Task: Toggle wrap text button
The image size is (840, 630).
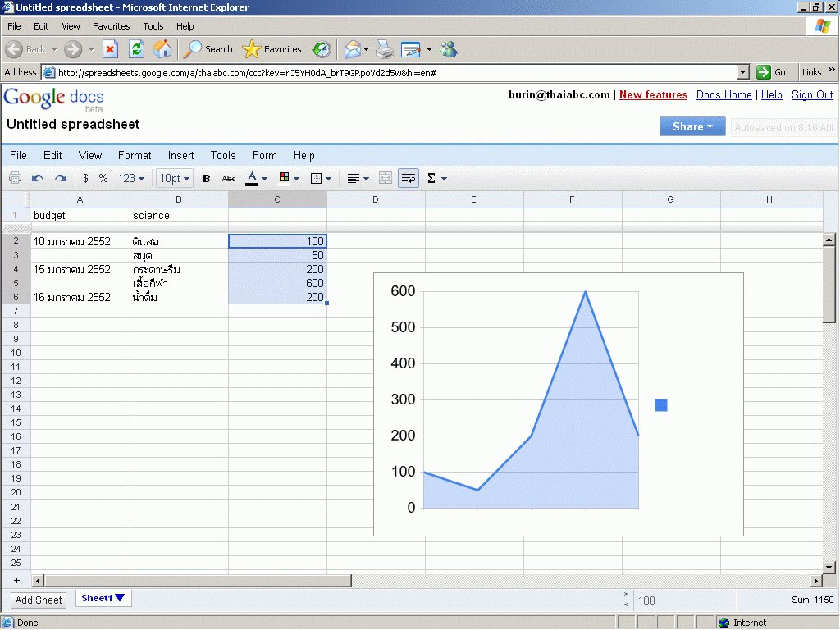Action: point(409,178)
